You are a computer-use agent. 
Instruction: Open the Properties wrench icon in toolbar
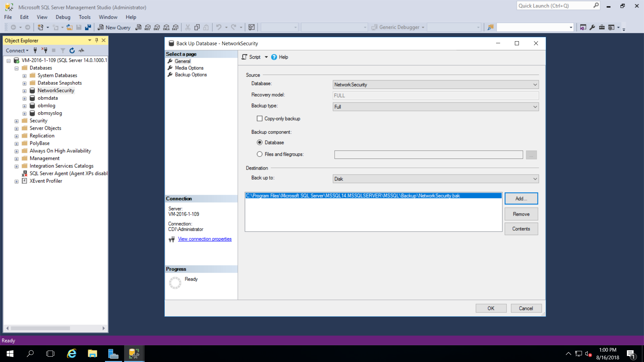pyautogui.click(x=592, y=27)
